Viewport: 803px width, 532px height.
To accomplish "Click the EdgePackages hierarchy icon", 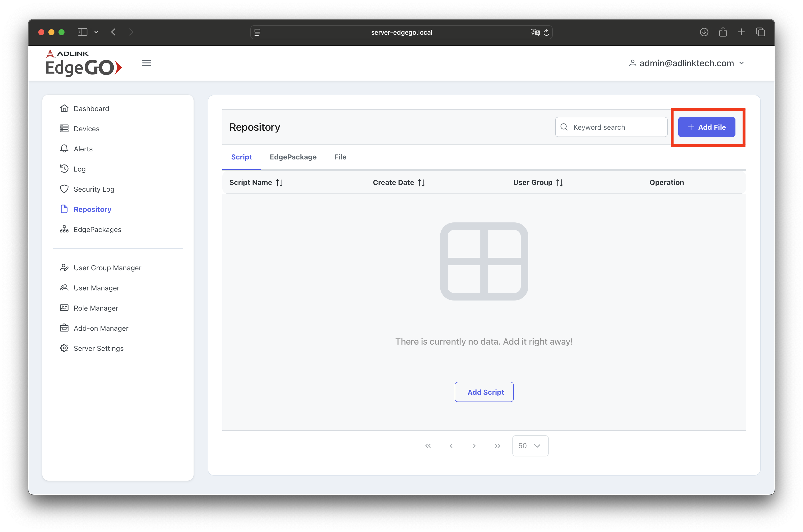I will point(64,229).
